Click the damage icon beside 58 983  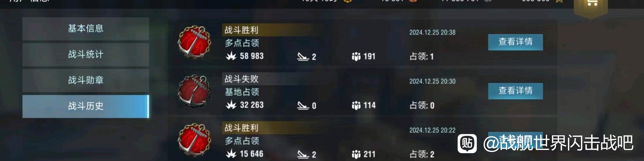[231, 56]
